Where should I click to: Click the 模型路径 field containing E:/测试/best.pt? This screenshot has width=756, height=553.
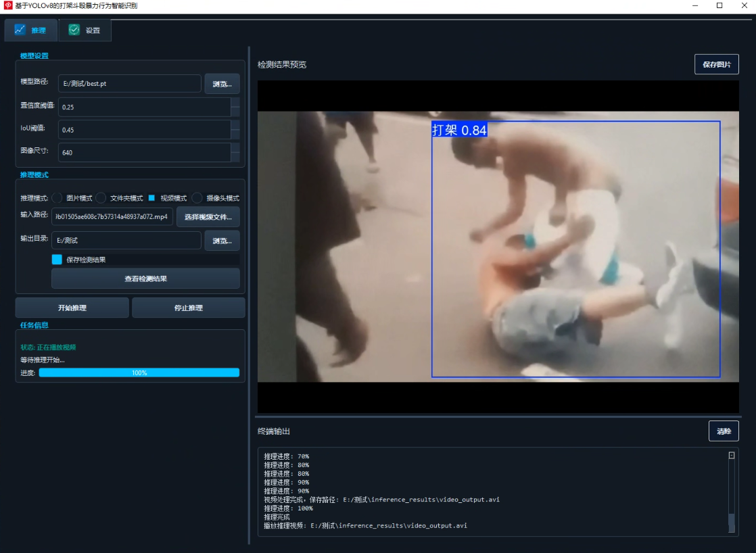click(130, 83)
